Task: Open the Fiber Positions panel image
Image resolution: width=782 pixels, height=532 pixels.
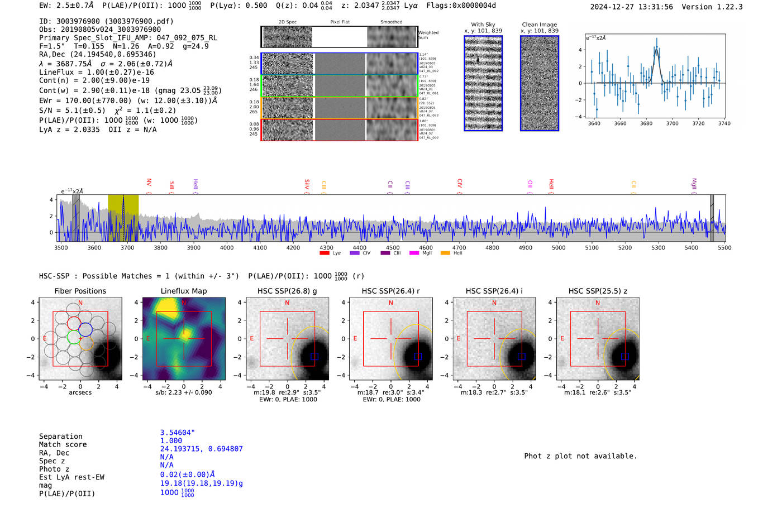Action: [x=80, y=338]
